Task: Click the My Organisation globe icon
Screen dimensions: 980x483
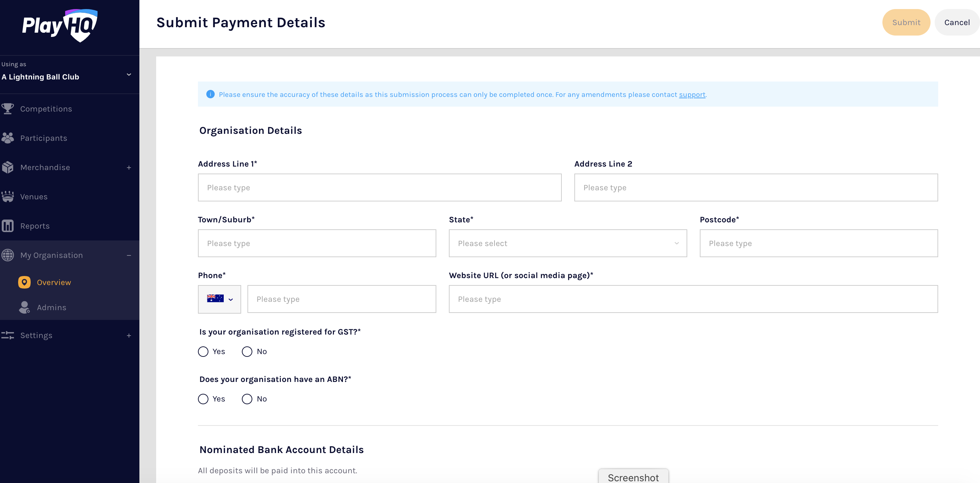Action: coord(8,255)
